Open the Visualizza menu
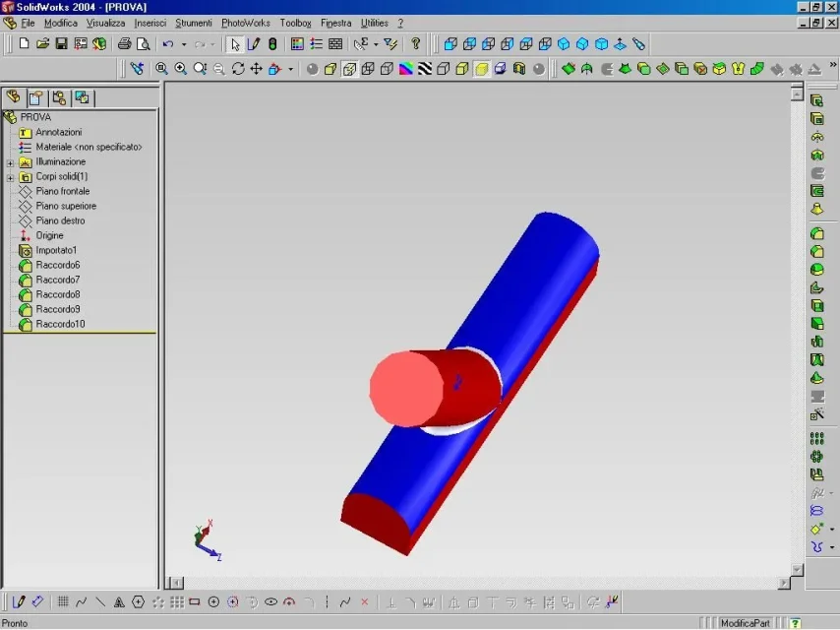 [x=105, y=23]
